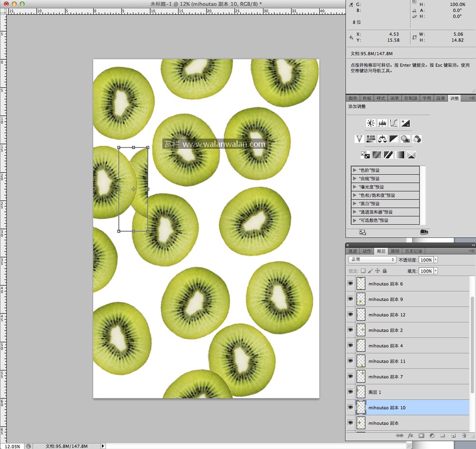Viewport: 476px width, 449px height.
Task: Switch to the 通道 tab
Action: [352, 251]
